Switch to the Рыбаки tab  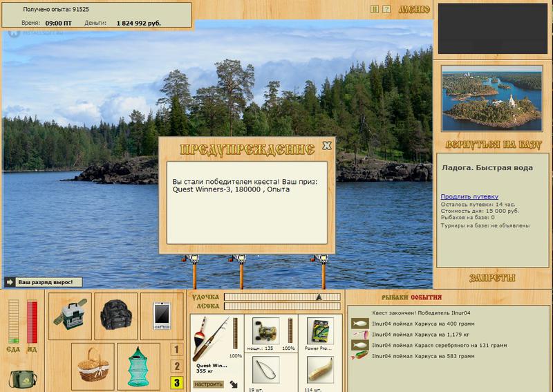point(394,297)
